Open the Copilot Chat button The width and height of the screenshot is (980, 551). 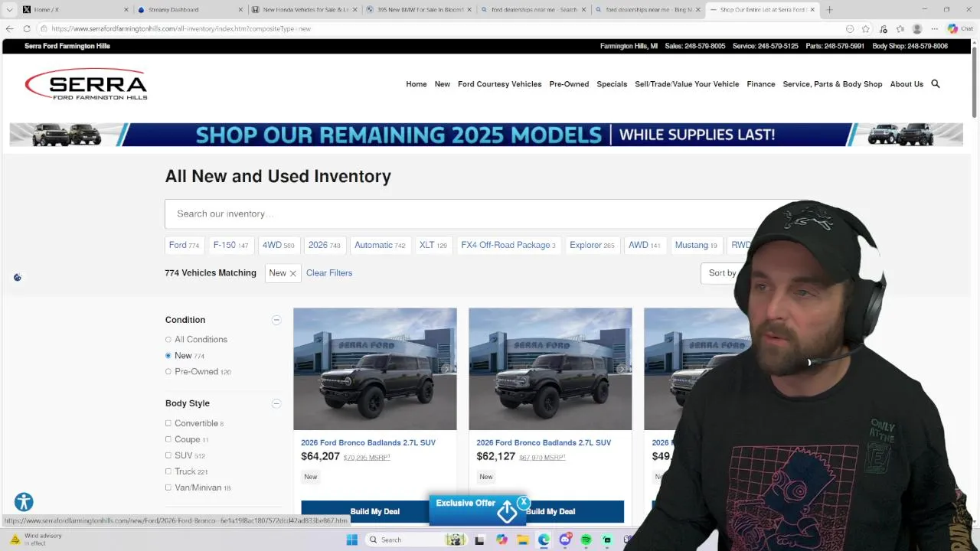[959, 28]
